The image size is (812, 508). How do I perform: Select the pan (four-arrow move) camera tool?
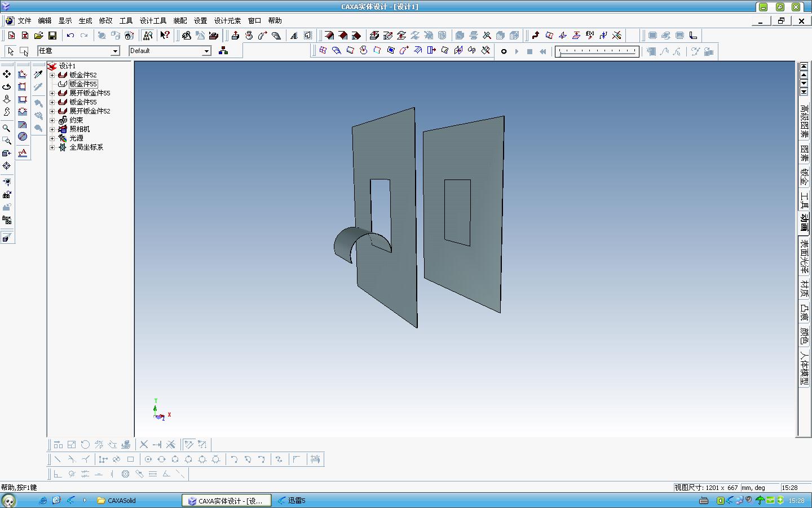7,74
